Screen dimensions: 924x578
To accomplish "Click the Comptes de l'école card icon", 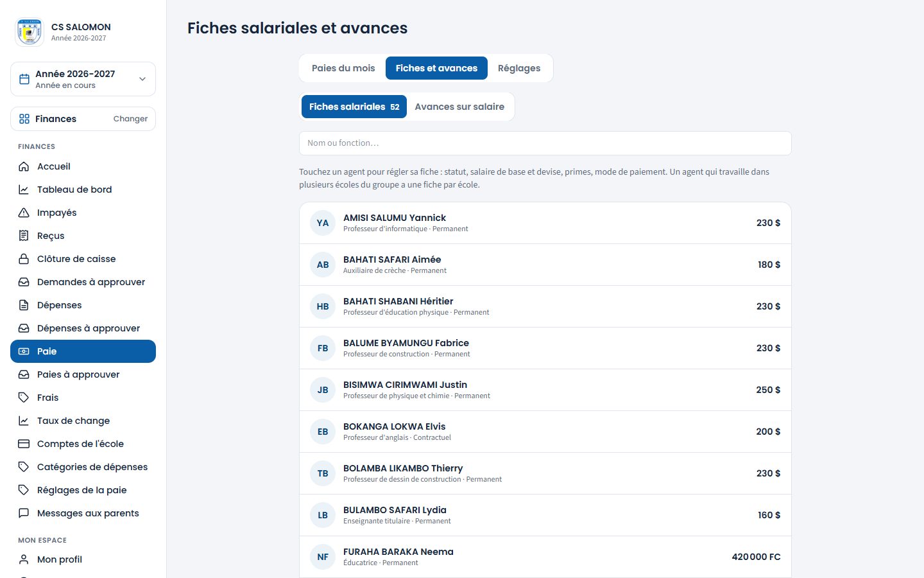I will coord(24,444).
